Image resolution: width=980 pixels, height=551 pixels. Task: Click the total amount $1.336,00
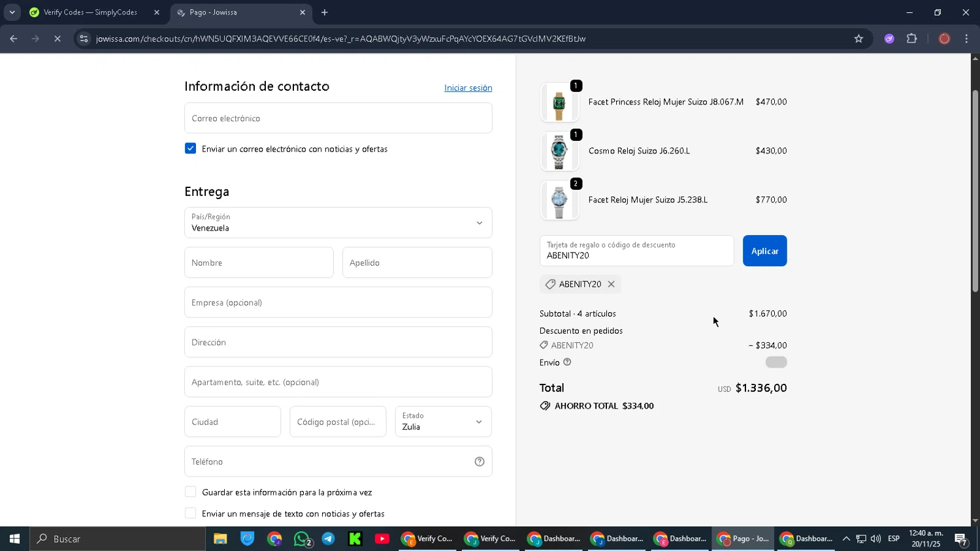click(x=761, y=388)
